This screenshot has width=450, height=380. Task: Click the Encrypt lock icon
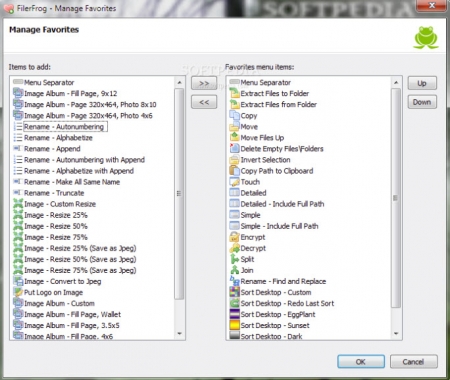pos(235,237)
